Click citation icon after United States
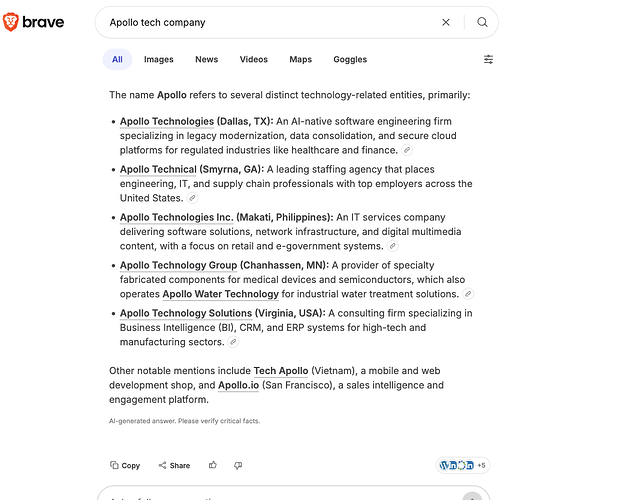Screen dimensions: 621x500 pos(192,198)
